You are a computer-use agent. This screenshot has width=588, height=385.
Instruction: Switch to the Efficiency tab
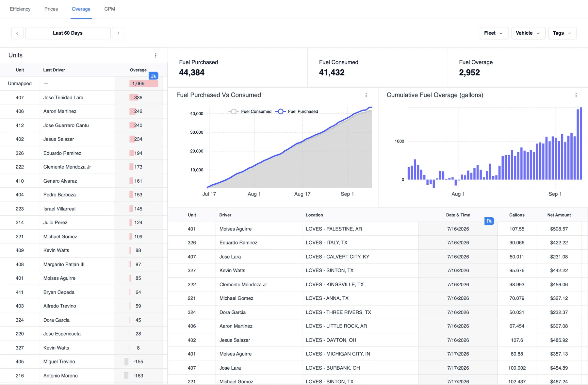(20, 9)
